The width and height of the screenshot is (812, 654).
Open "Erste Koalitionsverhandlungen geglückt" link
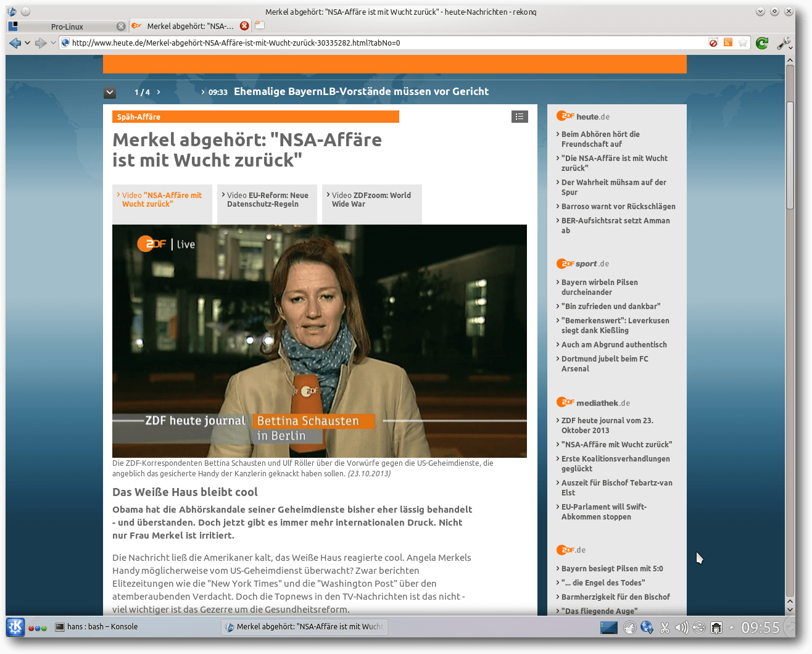(x=615, y=463)
